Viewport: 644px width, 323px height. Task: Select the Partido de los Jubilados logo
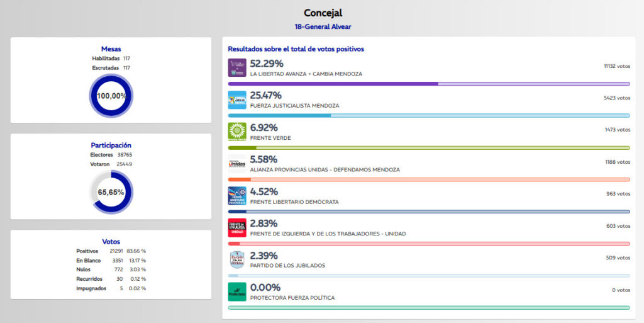coord(237,259)
